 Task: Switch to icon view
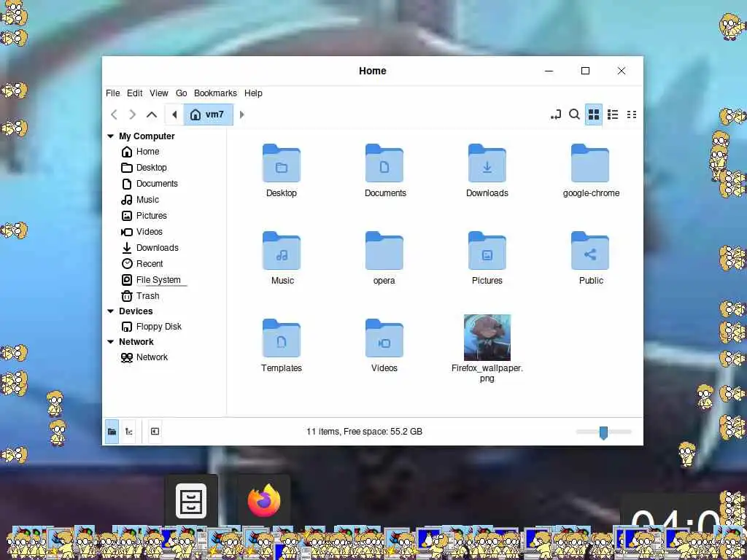click(594, 114)
